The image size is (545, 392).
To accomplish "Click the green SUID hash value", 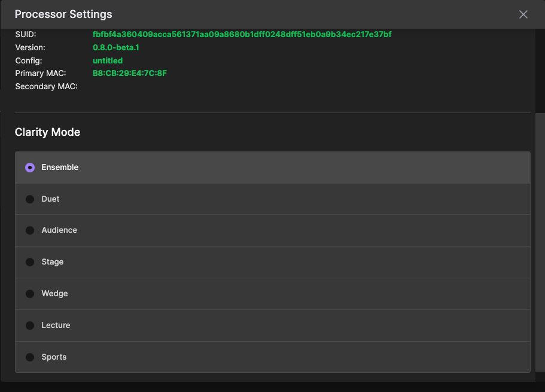I will coord(242,35).
